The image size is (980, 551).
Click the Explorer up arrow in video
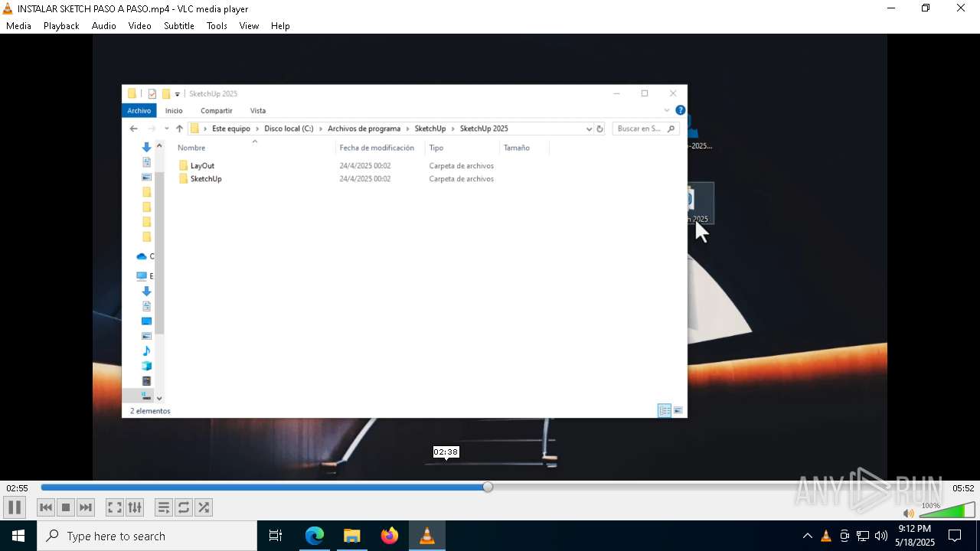[179, 129]
